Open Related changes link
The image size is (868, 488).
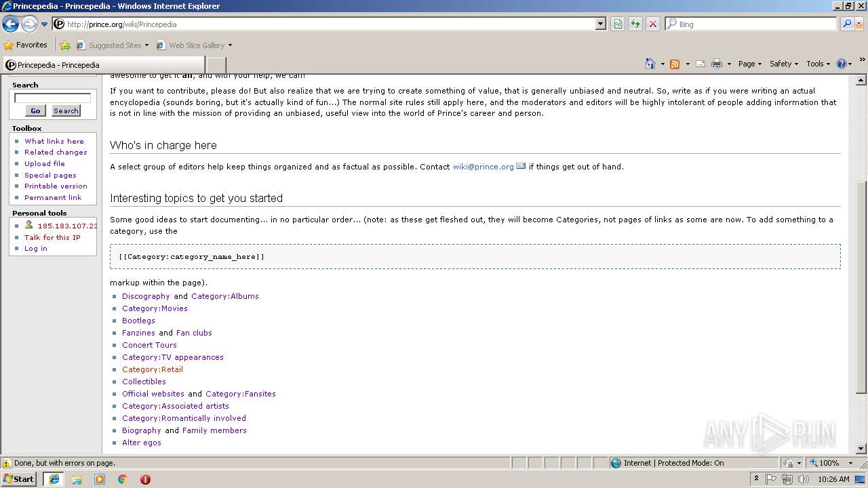pyautogui.click(x=56, y=152)
